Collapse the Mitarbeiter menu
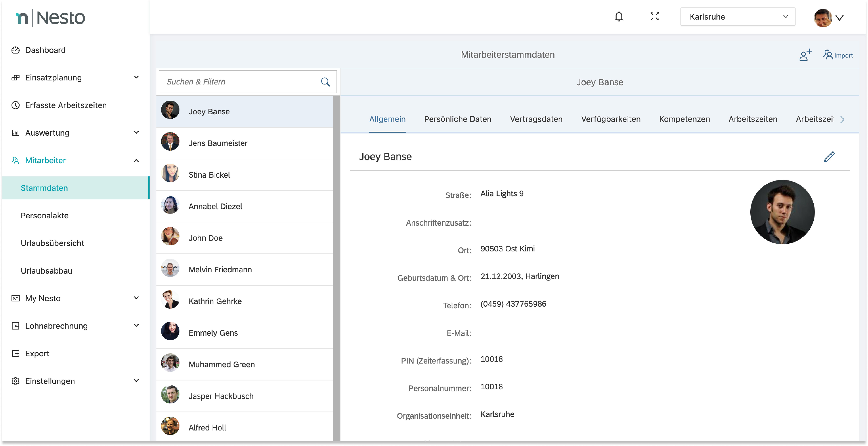868x446 pixels. point(136,160)
